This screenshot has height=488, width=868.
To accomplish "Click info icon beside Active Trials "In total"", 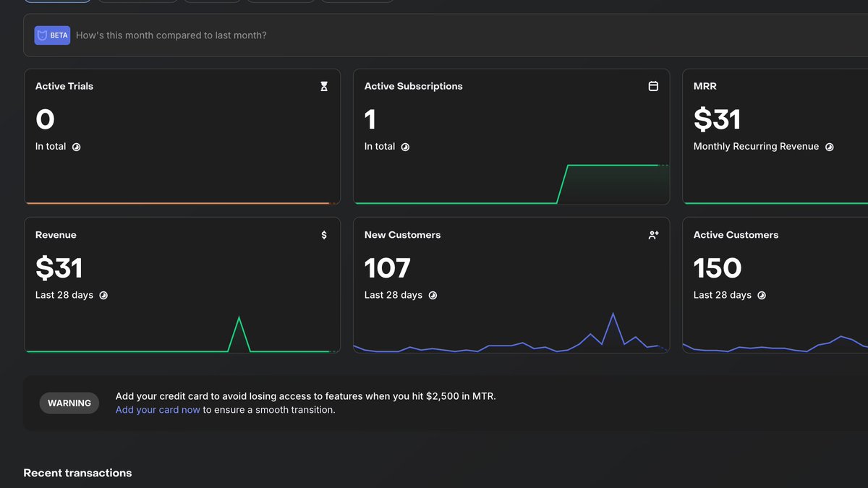I will tap(76, 147).
